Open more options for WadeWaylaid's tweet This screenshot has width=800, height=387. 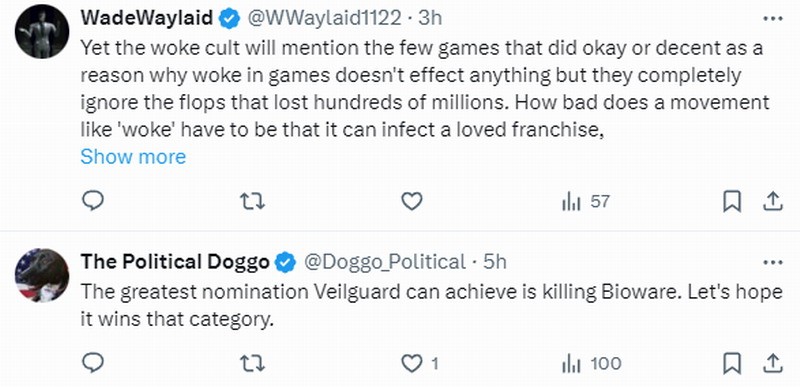772,19
